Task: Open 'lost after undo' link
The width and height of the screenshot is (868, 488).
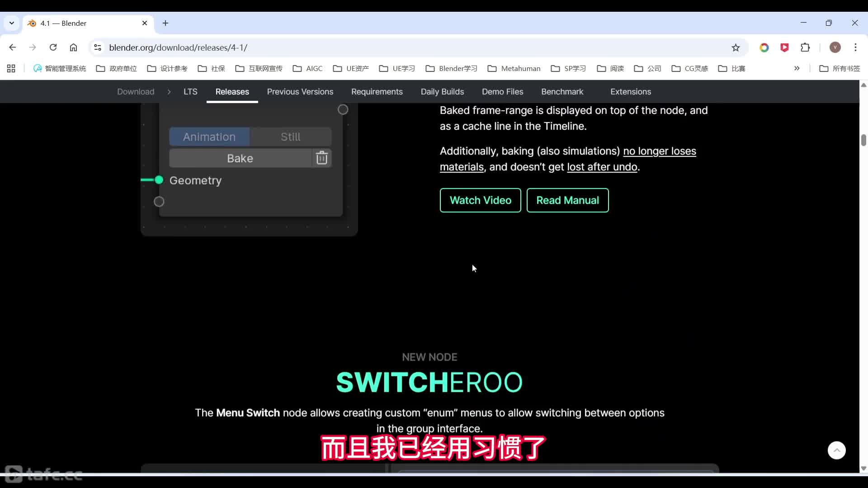Action: point(602,167)
